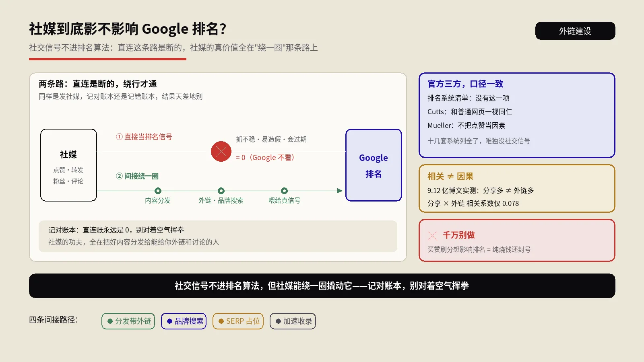This screenshot has height=362, width=644.
Task: Click text 点赞・转发 in 社媒 box
Action: [x=68, y=170]
